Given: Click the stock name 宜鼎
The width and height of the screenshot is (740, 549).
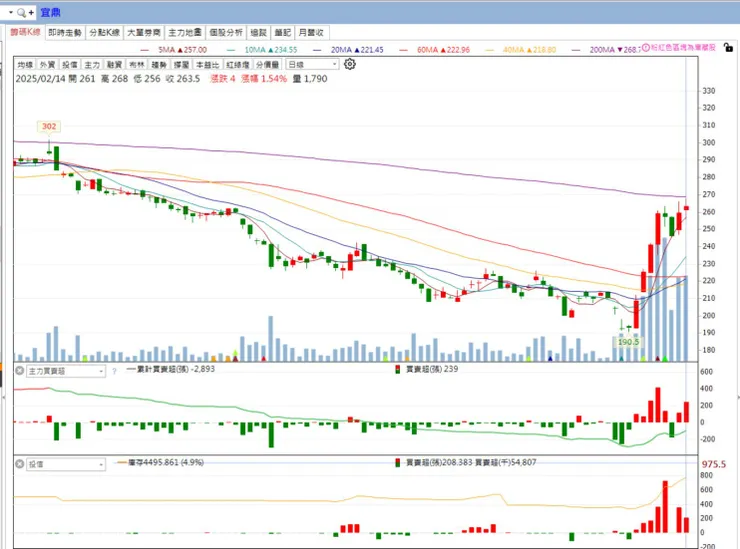Looking at the screenshot, I should click(x=50, y=12).
